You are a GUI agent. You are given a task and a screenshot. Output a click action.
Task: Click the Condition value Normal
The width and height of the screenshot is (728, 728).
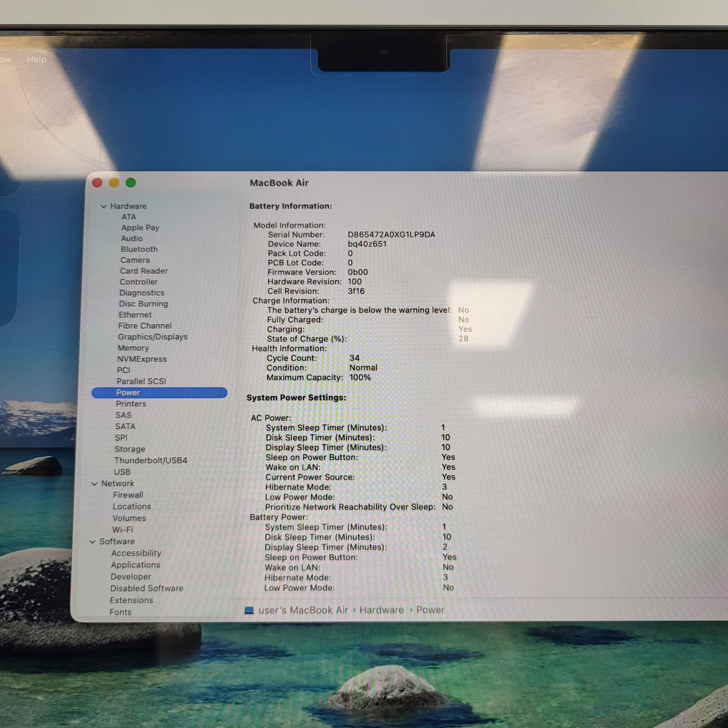pos(363,368)
